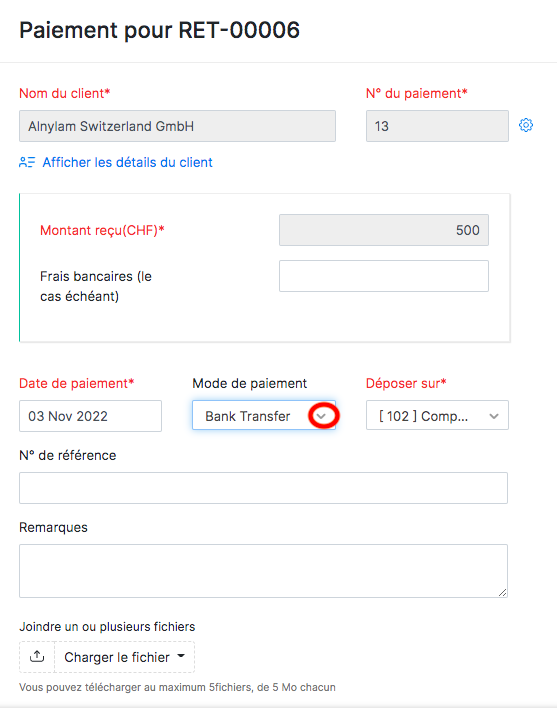The width and height of the screenshot is (557, 708).
Task: Expand the Charger le fichier caret
Action: (181, 656)
